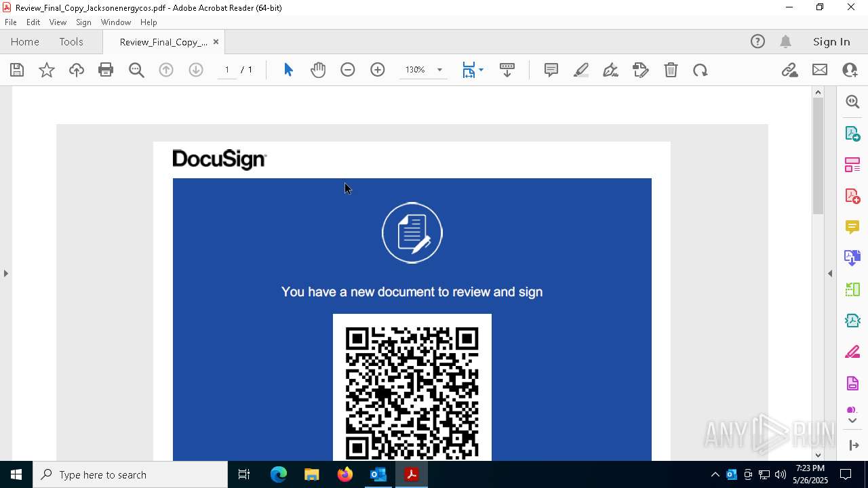Open Outlook from the taskbar

(x=378, y=474)
